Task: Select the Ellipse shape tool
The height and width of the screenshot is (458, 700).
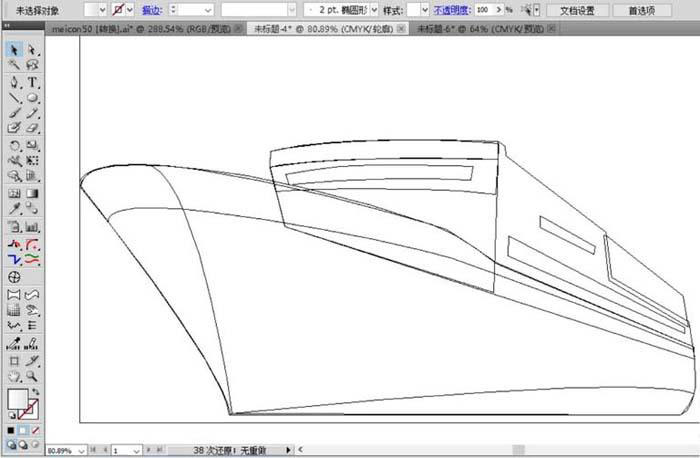Action: tap(32, 98)
